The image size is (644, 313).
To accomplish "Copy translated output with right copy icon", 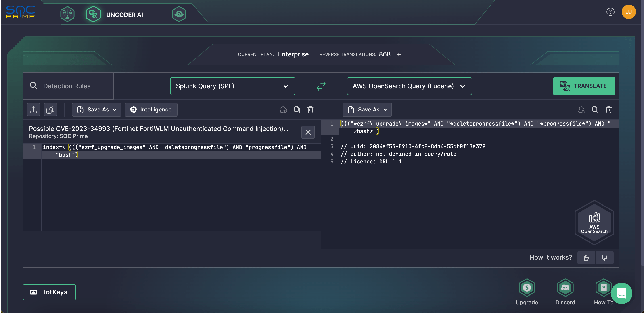I will coord(595,110).
